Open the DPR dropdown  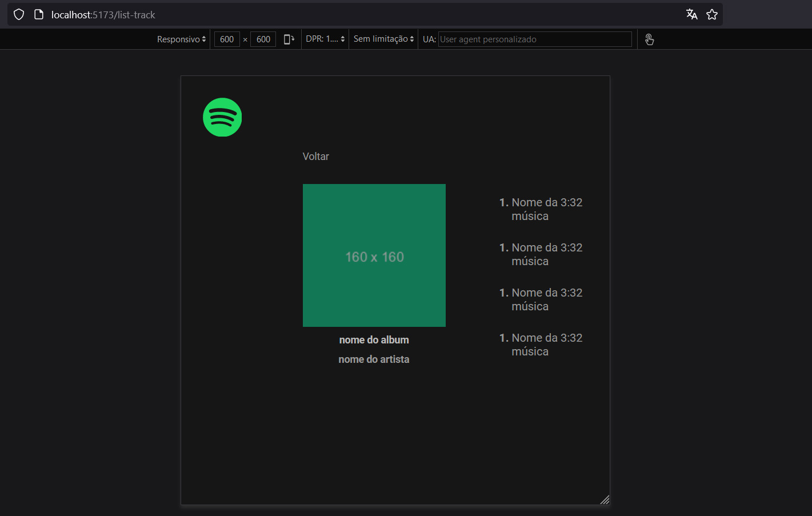[x=325, y=39]
